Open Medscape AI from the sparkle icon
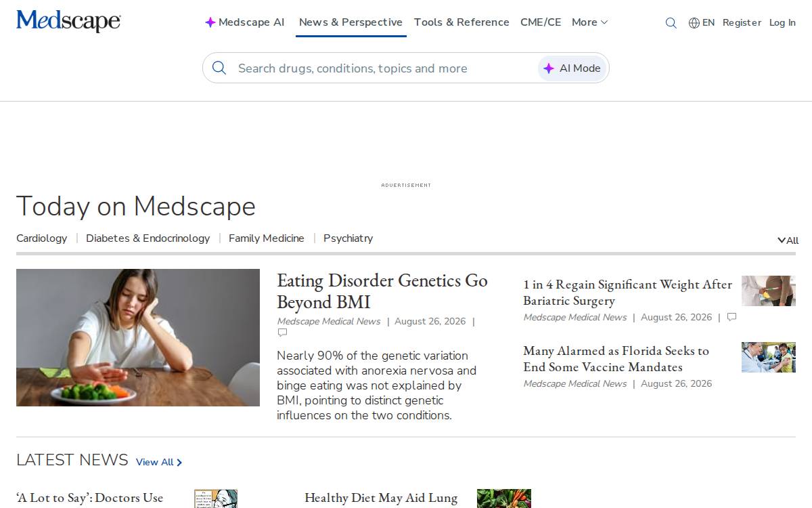The width and height of the screenshot is (812, 508). coord(210,22)
